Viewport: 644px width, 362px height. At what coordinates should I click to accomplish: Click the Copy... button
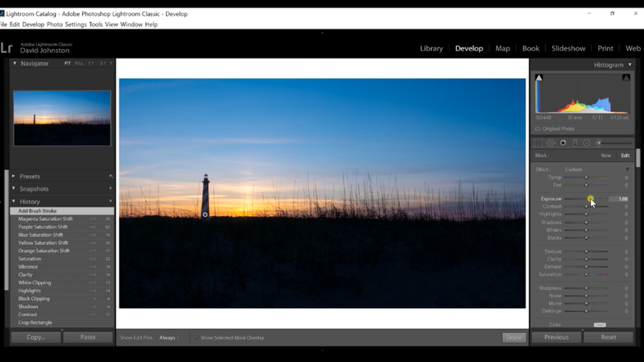pyautogui.click(x=36, y=337)
